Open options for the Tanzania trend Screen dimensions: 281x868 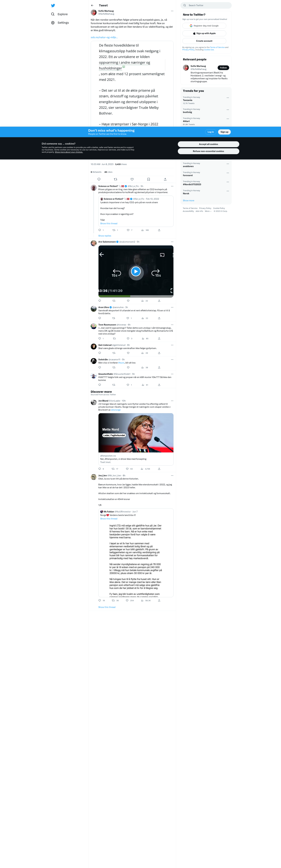[x=228, y=98]
